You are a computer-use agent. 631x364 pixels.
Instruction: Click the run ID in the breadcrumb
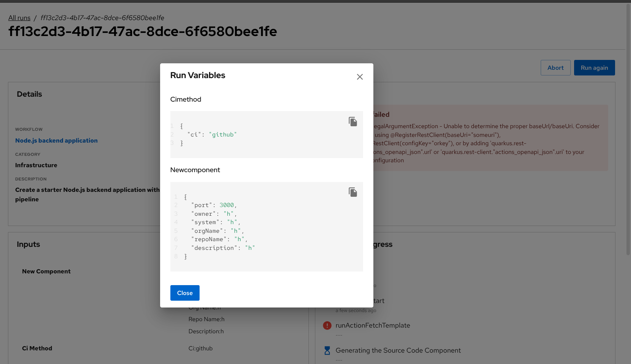point(102,18)
